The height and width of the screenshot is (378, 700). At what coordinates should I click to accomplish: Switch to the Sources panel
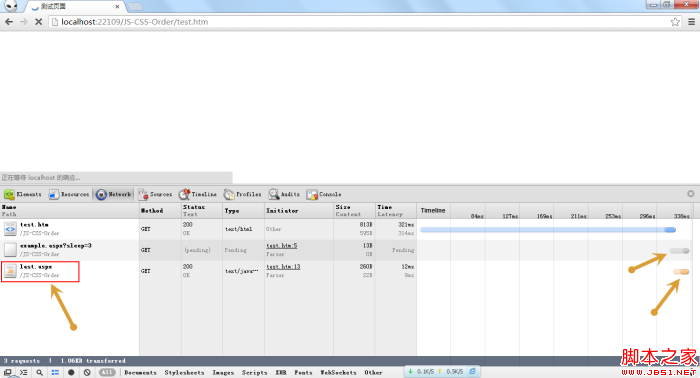click(155, 195)
